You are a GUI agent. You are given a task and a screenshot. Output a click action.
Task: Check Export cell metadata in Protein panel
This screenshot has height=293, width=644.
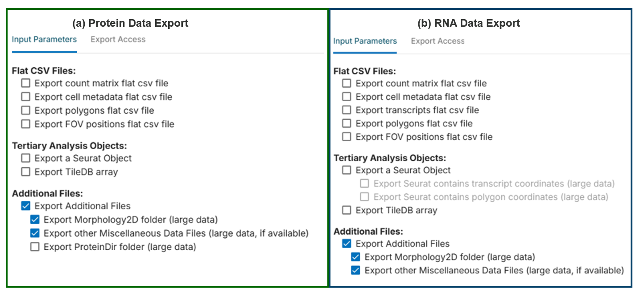tap(26, 97)
